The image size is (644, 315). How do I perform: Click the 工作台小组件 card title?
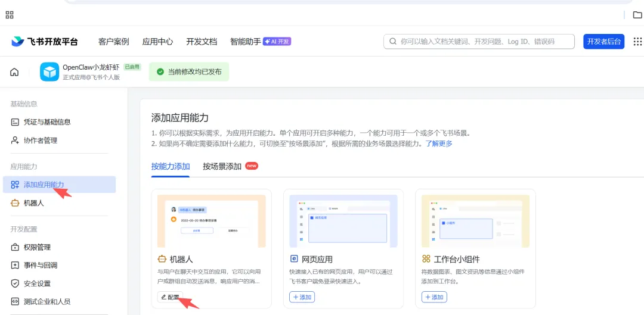click(x=457, y=259)
